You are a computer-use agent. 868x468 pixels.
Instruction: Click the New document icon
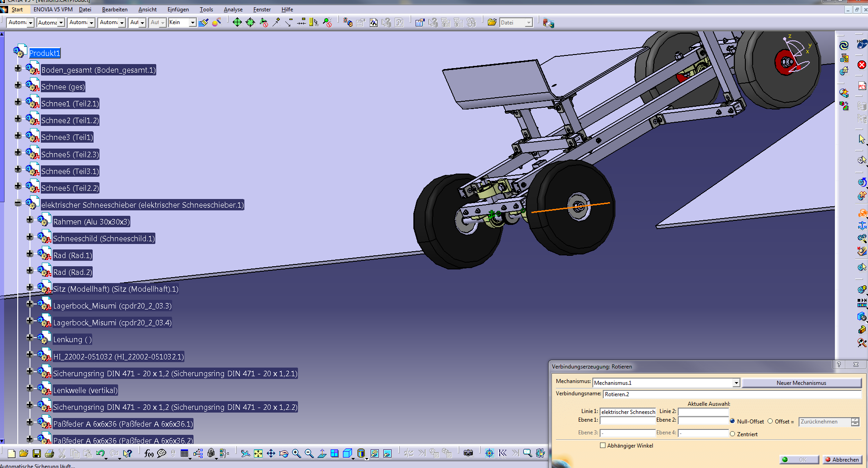(11, 453)
